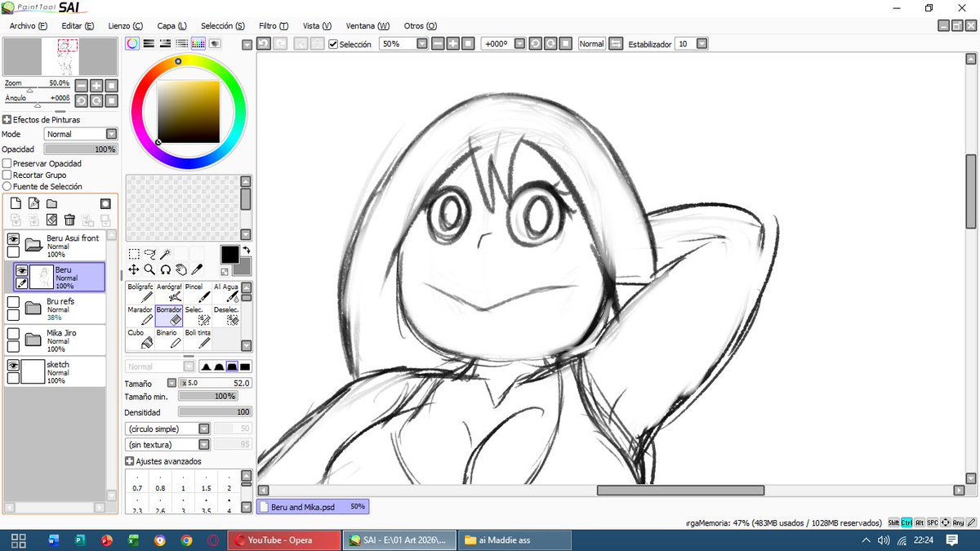
Task: Swap foreground and background colors
Action: 246,250
